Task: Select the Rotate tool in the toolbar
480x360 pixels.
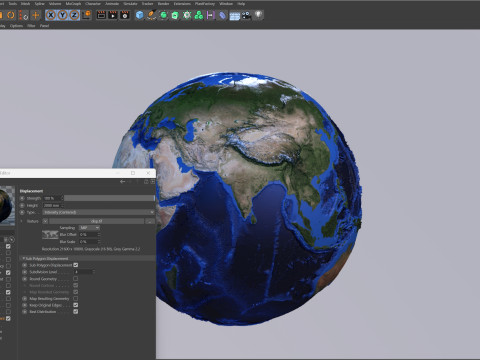Action: click(11, 15)
